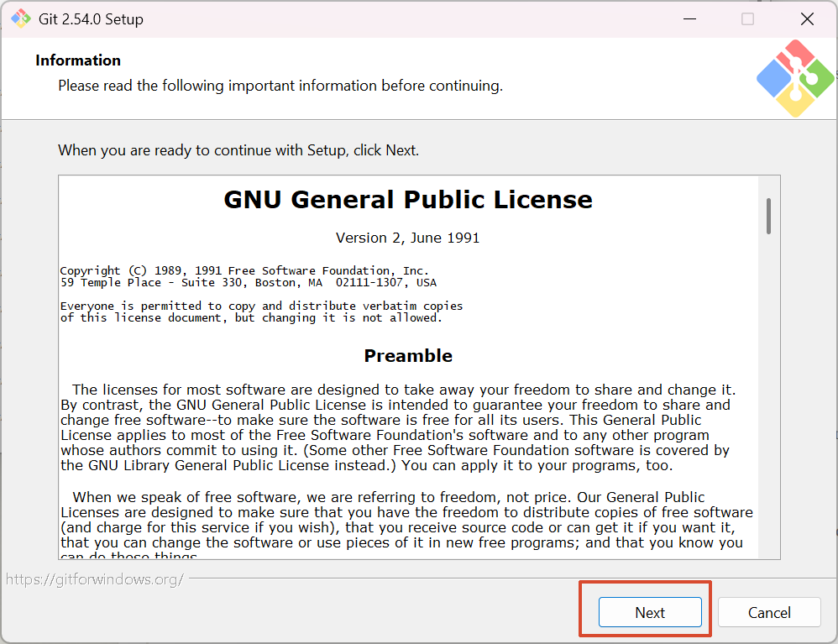Click the "Git 2.54.0 Setup" title text
Screen dimensions: 838x644
92,19
